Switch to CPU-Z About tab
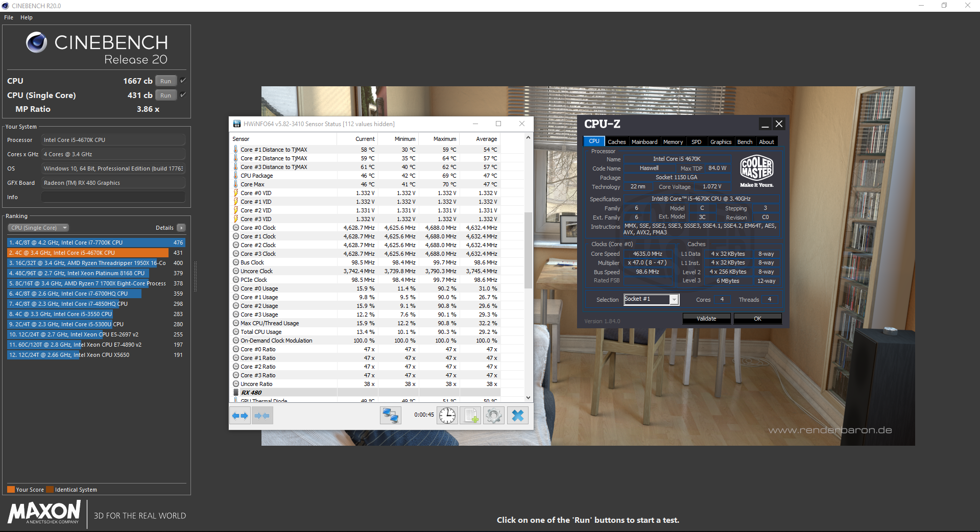The width and height of the screenshot is (980, 532). (x=767, y=142)
